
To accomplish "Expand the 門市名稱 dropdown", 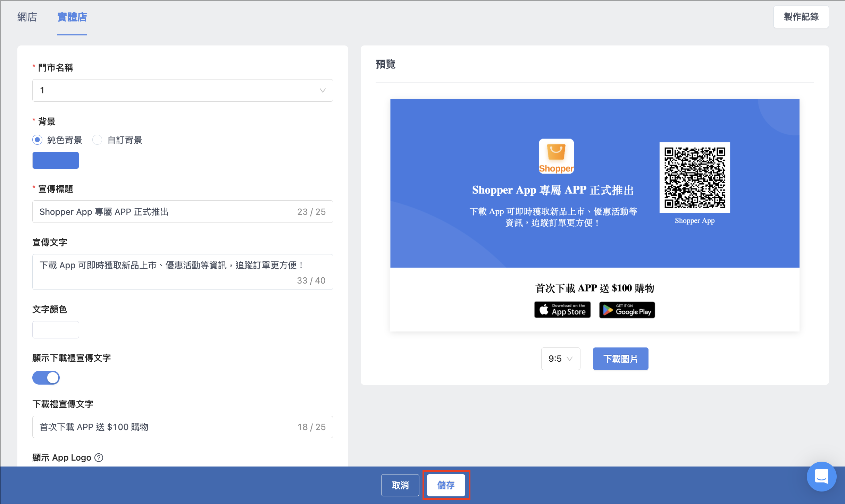I will tap(183, 90).
